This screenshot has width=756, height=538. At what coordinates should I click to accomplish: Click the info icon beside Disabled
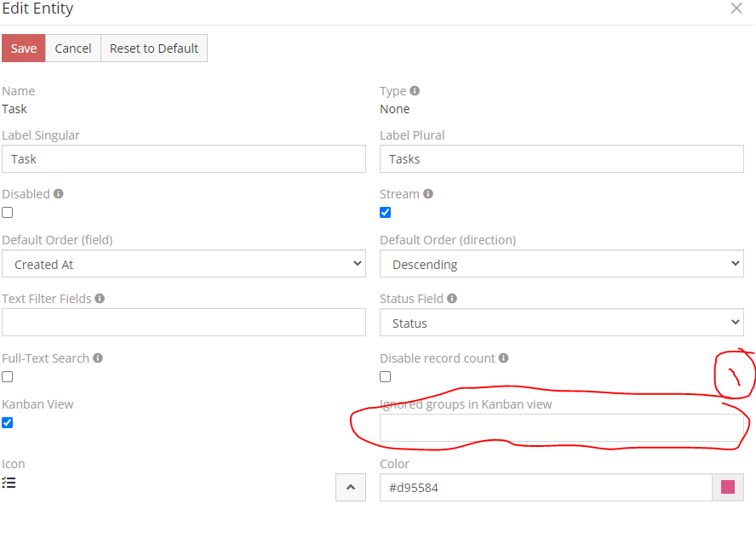(59, 194)
